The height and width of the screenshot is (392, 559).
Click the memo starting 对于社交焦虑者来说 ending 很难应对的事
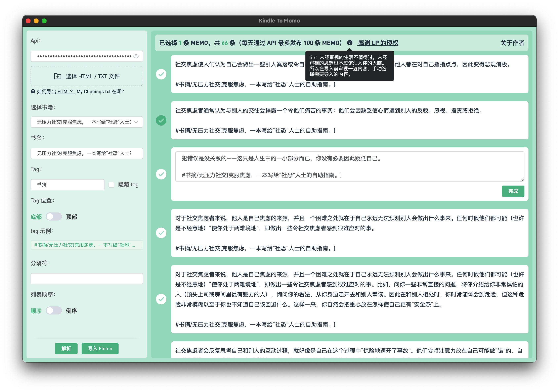pos(350,233)
